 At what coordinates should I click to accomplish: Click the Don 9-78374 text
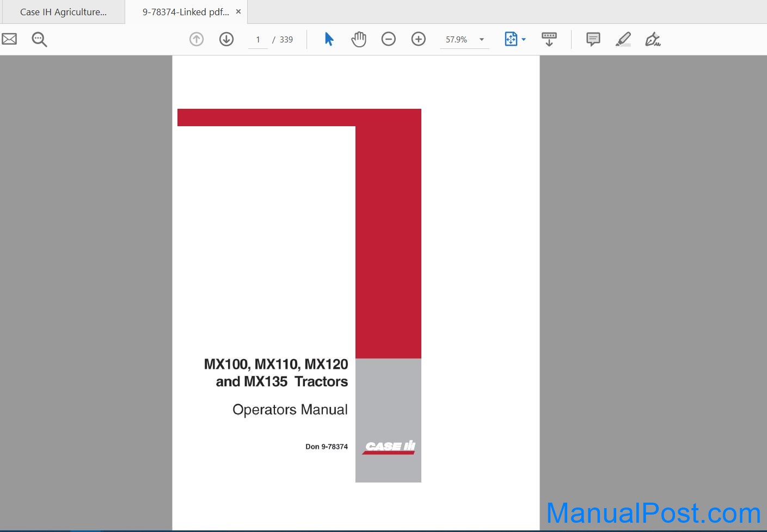click(327, 447)
